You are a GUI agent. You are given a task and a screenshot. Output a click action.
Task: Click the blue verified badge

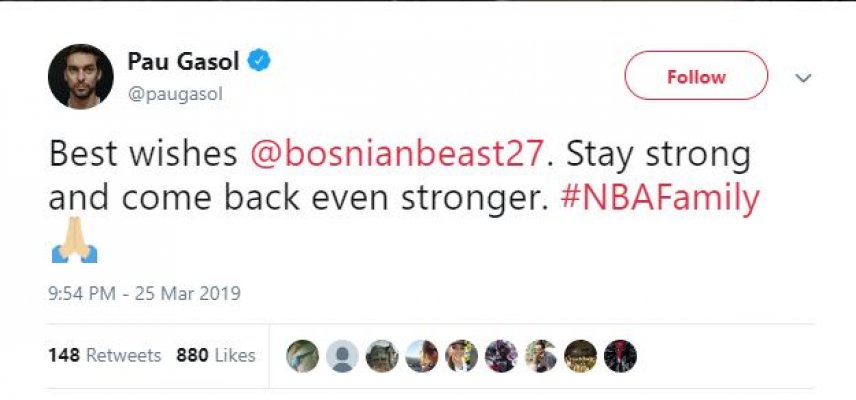tap(259, 61)
